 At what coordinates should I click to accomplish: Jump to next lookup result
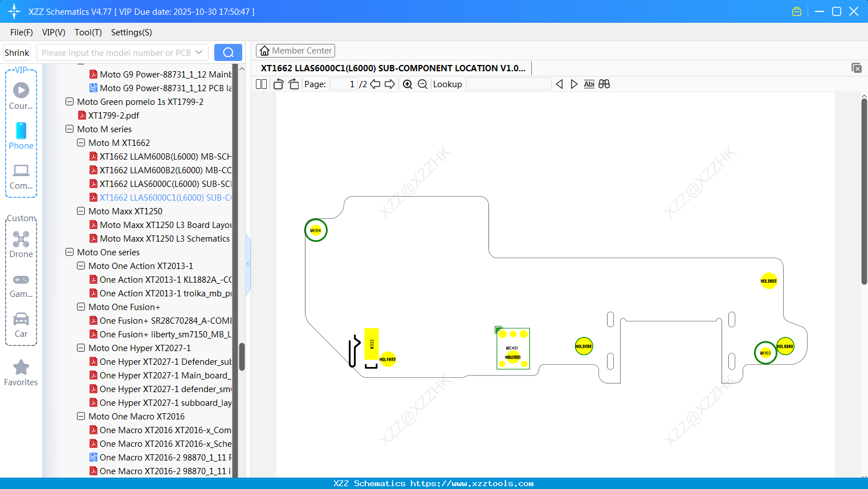click(x=574, y=84)
